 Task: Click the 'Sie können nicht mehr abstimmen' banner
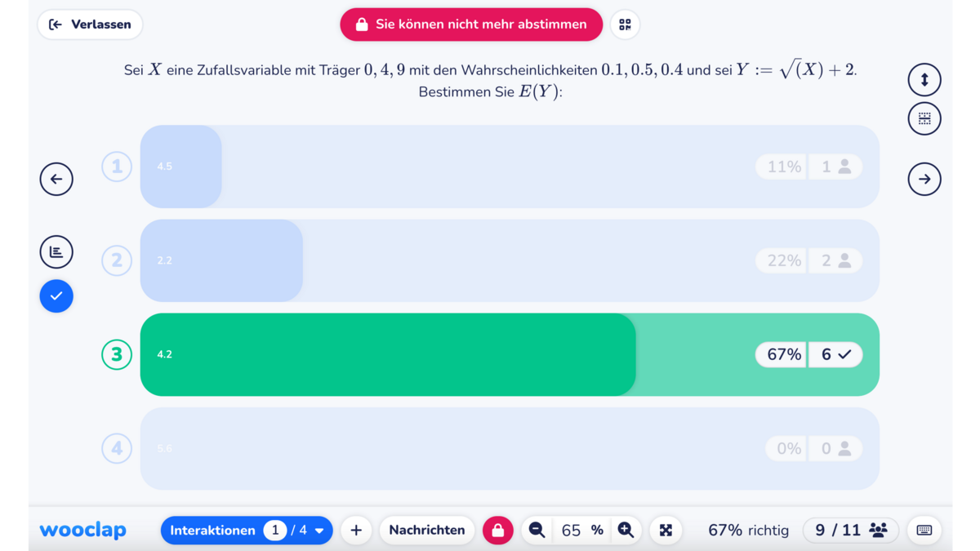471,24
